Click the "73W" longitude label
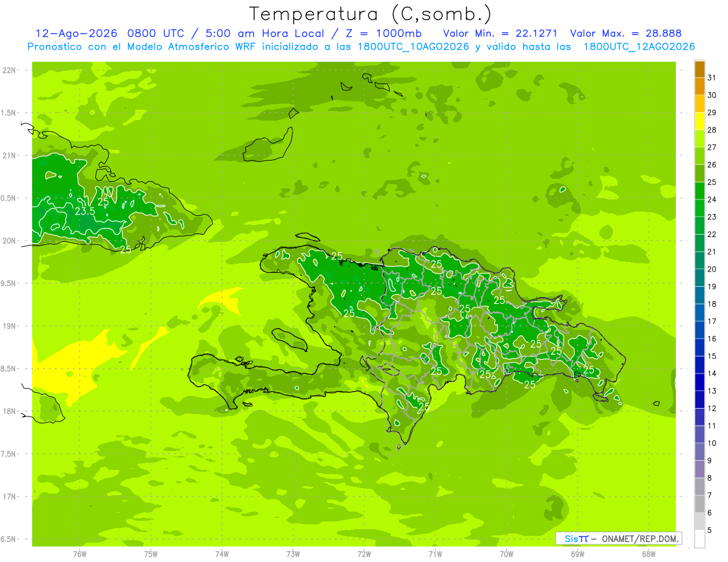This screenshot has width=728, height=562. tap(293, 554)
